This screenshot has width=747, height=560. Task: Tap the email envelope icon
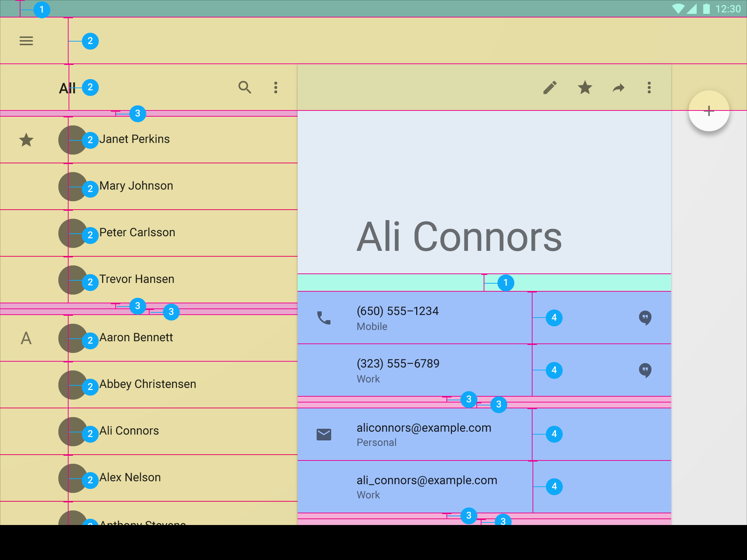pyautogui.click(x=324, y=435)
